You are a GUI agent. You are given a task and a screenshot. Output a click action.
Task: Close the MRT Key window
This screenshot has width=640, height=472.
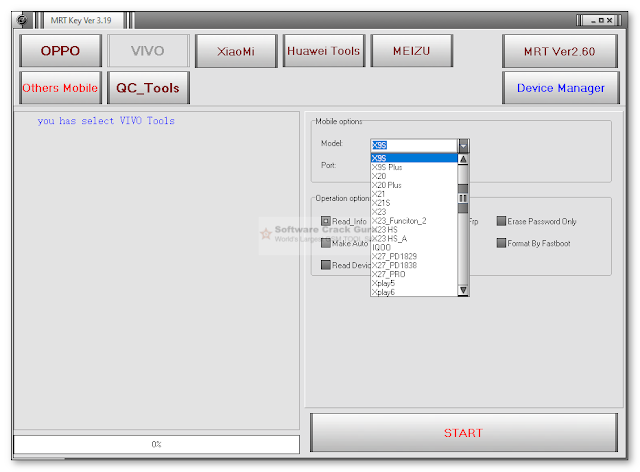609,20
